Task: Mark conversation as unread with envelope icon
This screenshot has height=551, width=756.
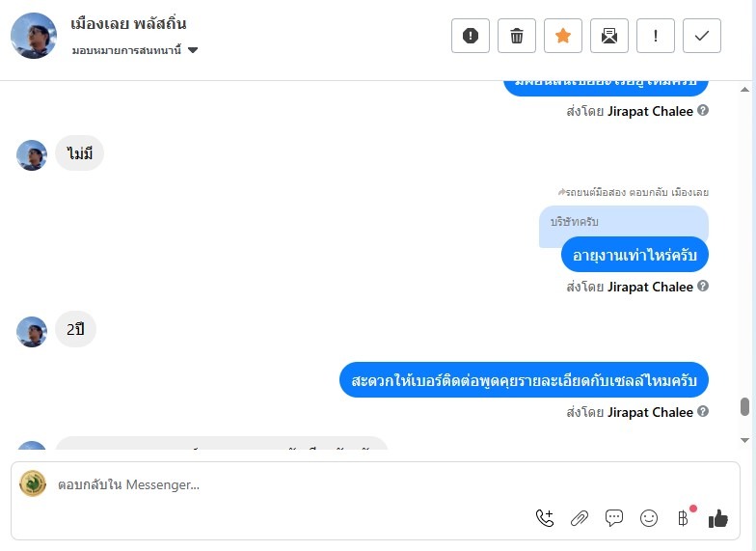Action: [609, 36]
